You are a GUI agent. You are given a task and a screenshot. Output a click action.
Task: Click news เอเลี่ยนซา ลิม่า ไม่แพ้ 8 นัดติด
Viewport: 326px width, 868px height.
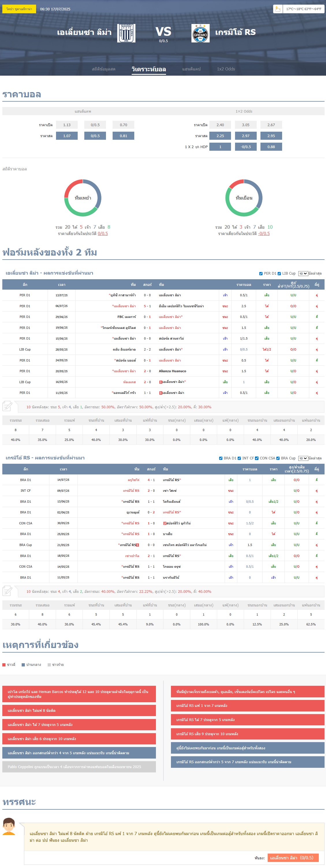[x=79, y=710]
